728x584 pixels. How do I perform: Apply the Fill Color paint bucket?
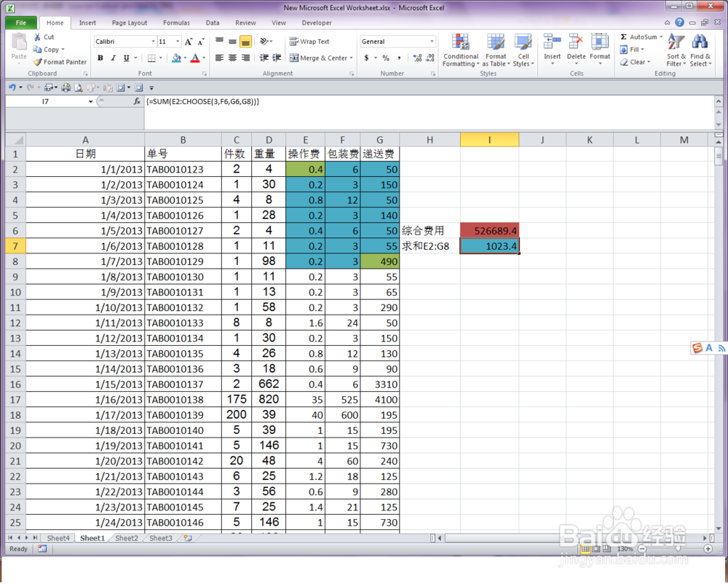(x=176, y=58)
